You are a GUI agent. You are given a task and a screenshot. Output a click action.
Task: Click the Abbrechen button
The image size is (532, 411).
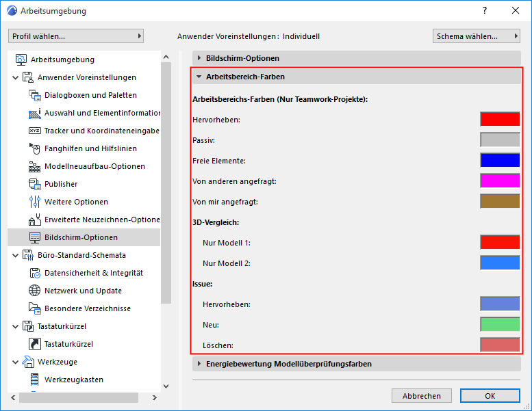click(x=421, y=396)
